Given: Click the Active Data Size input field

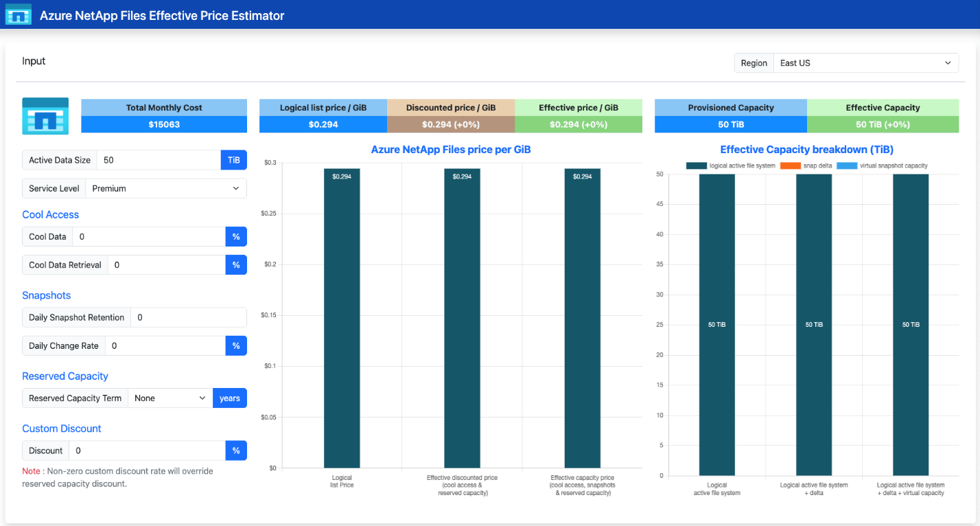Looking at the screenshot, I should (x=159, y=160).
